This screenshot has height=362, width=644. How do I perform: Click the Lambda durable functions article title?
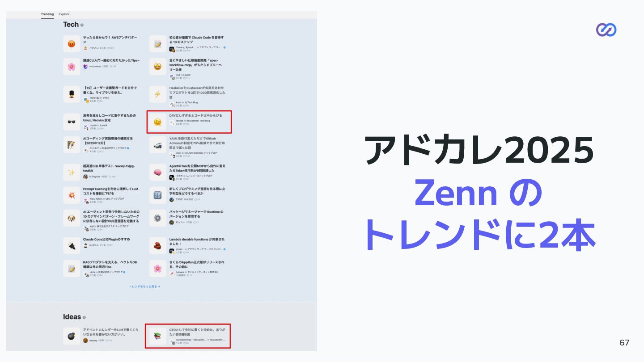[197, 241]
